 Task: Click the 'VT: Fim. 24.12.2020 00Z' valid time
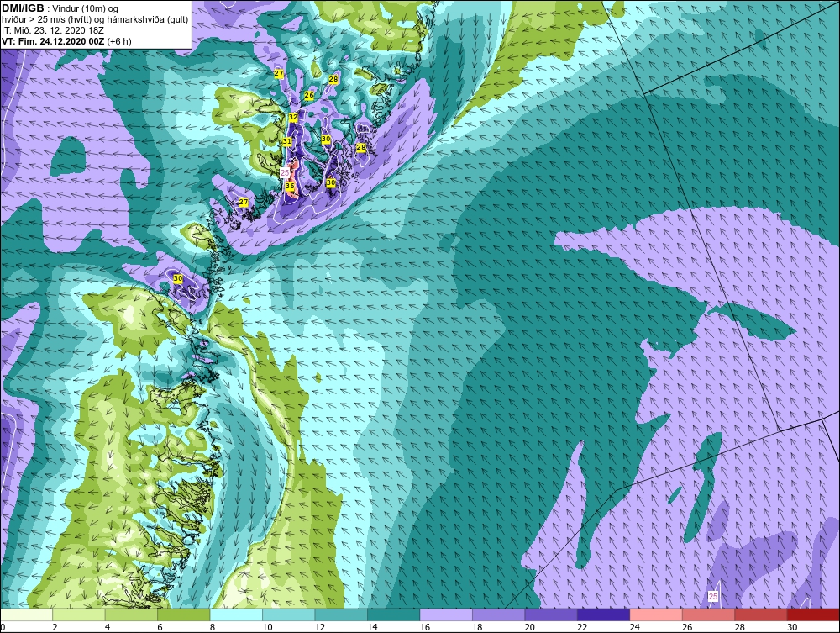(53, 41)
